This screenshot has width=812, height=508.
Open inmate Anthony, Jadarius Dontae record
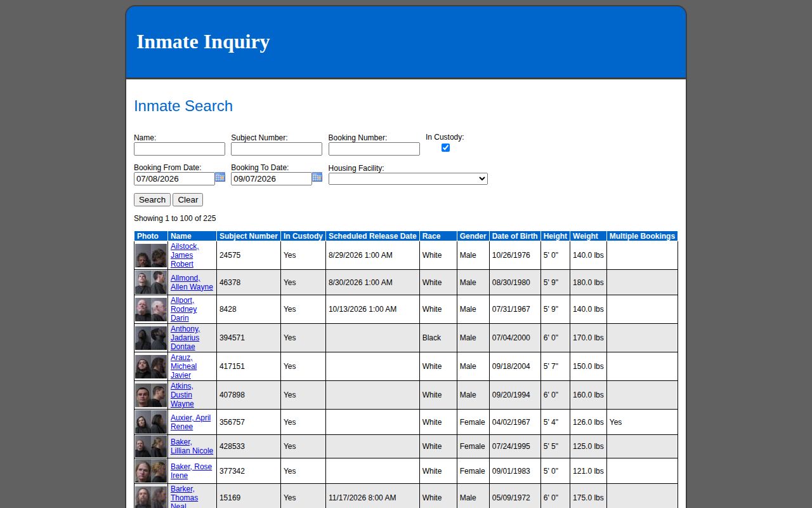pos(185,338)
